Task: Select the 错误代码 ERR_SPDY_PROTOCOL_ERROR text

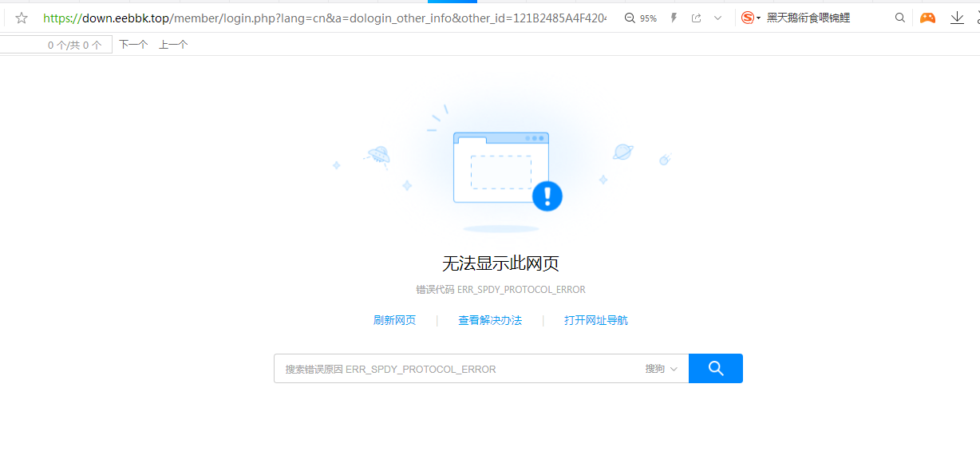Action: (500, 290)
